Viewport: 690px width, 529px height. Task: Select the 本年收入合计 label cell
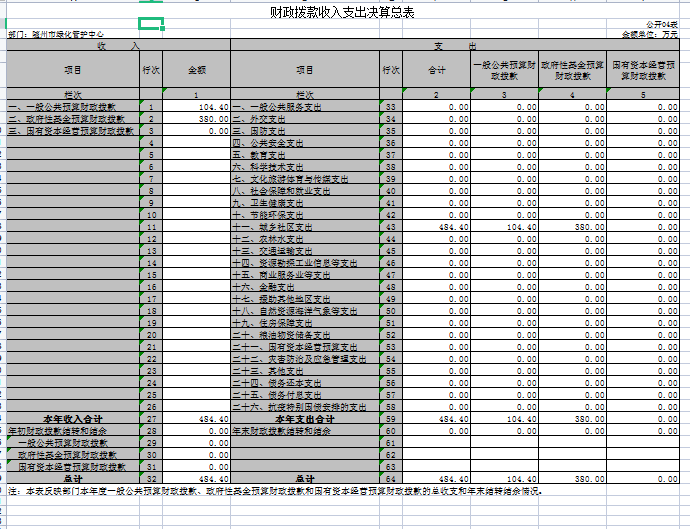[x=73, y=419]
